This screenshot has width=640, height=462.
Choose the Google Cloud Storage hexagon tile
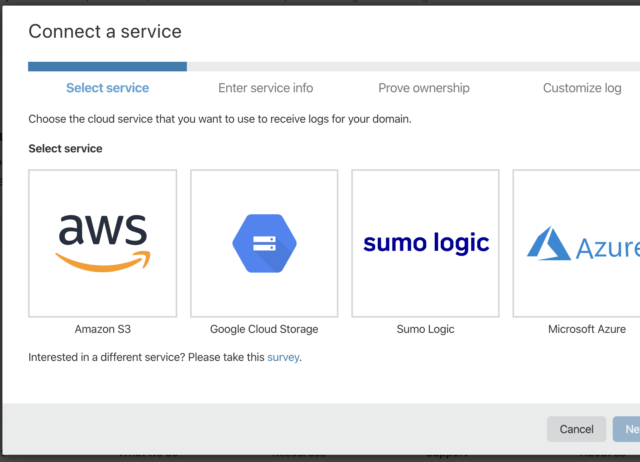(264, 243)
